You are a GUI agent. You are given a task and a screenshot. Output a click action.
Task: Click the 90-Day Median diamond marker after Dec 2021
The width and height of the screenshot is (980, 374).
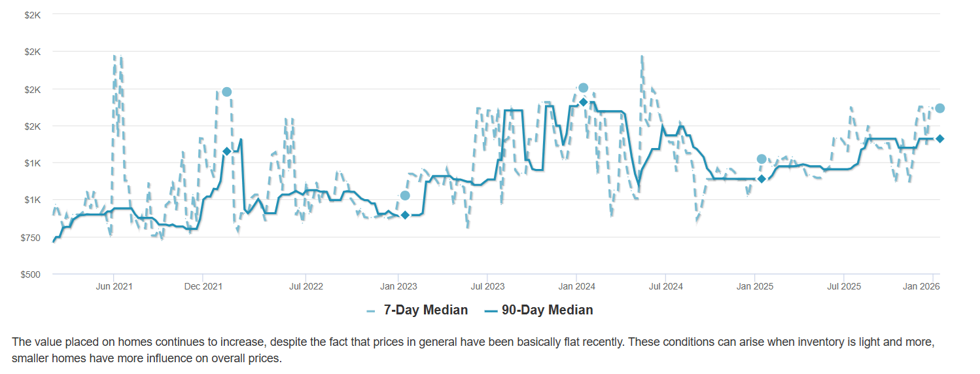(x=226, y=151)
